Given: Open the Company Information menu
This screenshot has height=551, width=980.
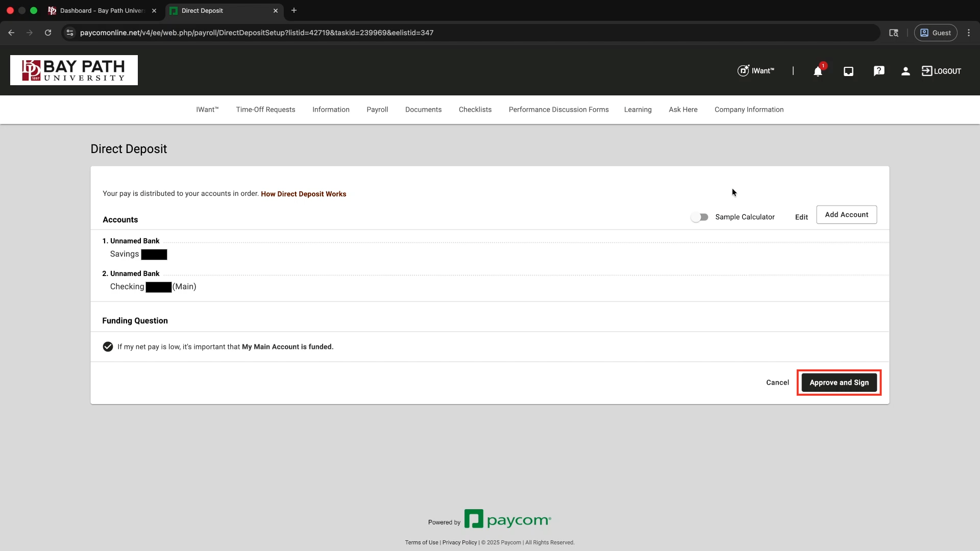Looking at the screenshot, I should tap(749, 110).
